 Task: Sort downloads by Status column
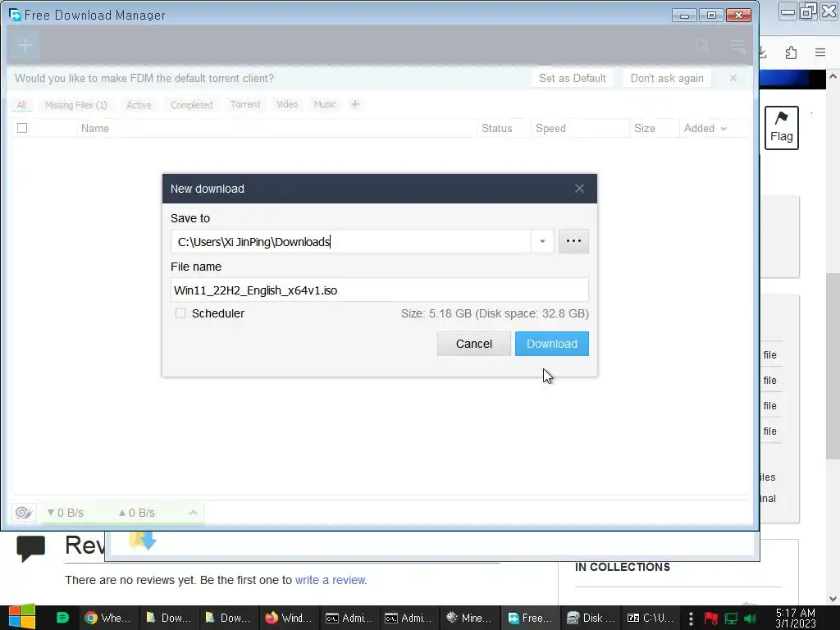(x=496, y=129)
